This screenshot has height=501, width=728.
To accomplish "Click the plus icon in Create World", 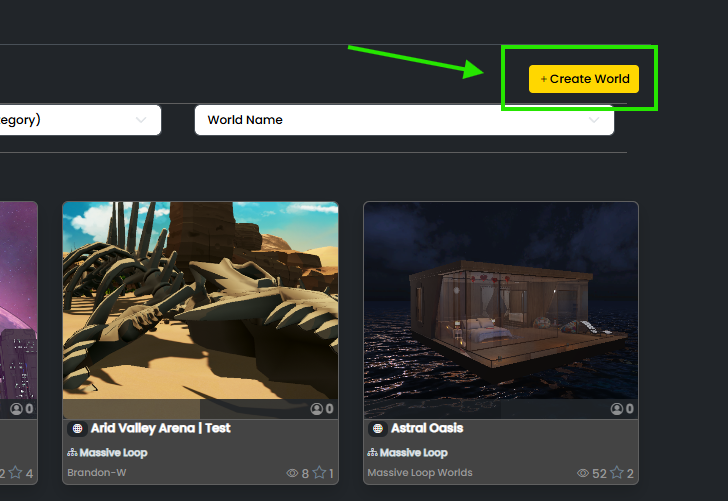I will (543, 79).
